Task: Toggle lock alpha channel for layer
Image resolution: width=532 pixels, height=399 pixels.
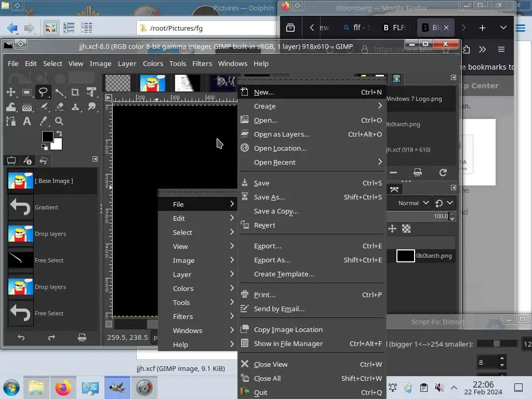Action: [x=406, y=229]
